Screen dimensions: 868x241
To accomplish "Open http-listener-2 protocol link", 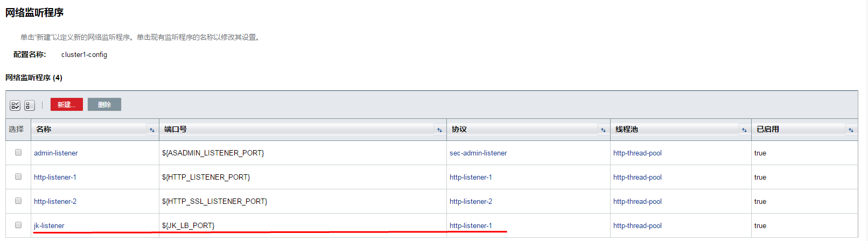I will click(471, 202).
